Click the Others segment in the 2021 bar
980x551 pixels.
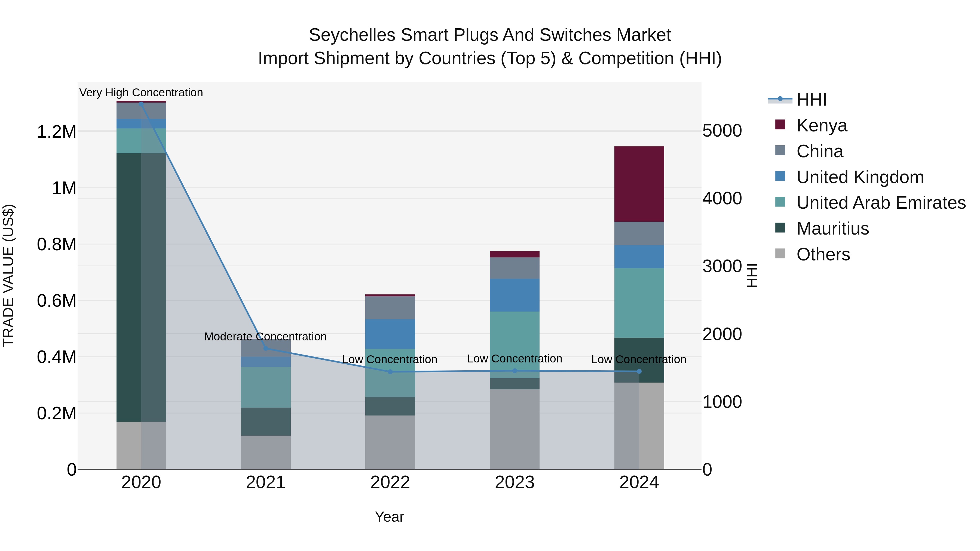click(265, 453)
